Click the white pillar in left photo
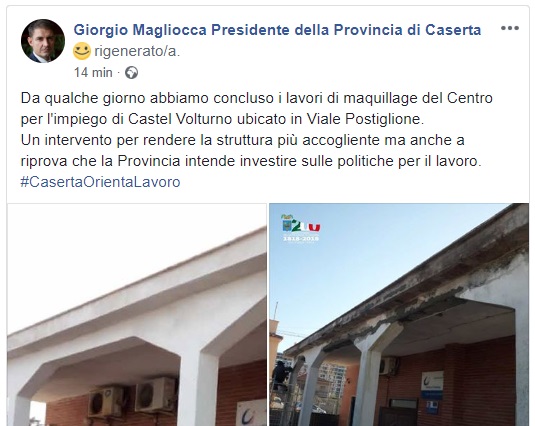The image size is (535, 426). pyautogui.click(x=201, y=385)
